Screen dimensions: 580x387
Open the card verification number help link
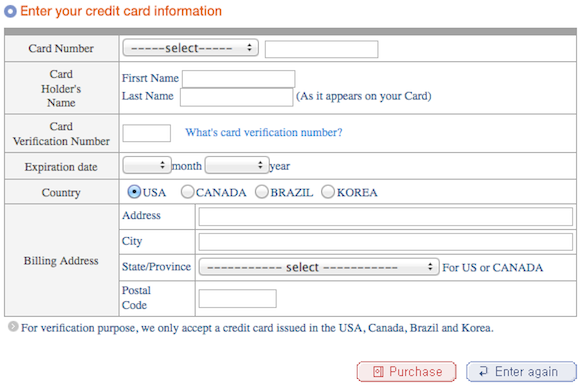[264, 132]
